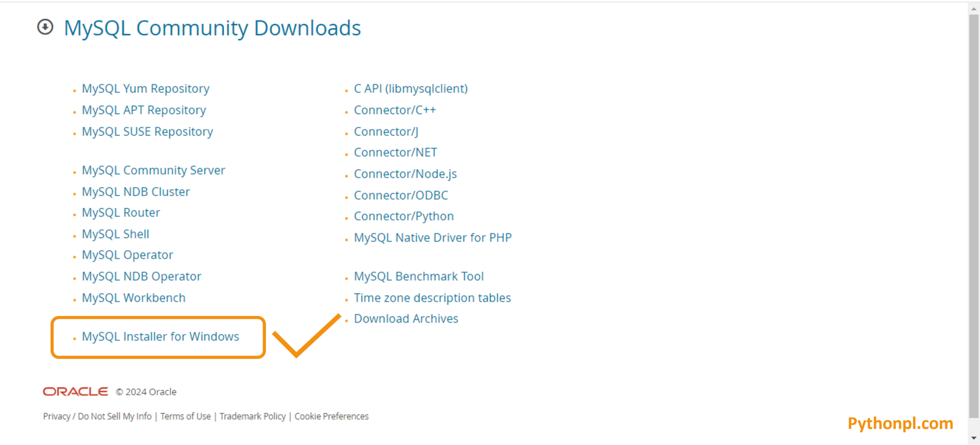
Task: Click the download arrow icon next to the heading
Action: point(45,27)
